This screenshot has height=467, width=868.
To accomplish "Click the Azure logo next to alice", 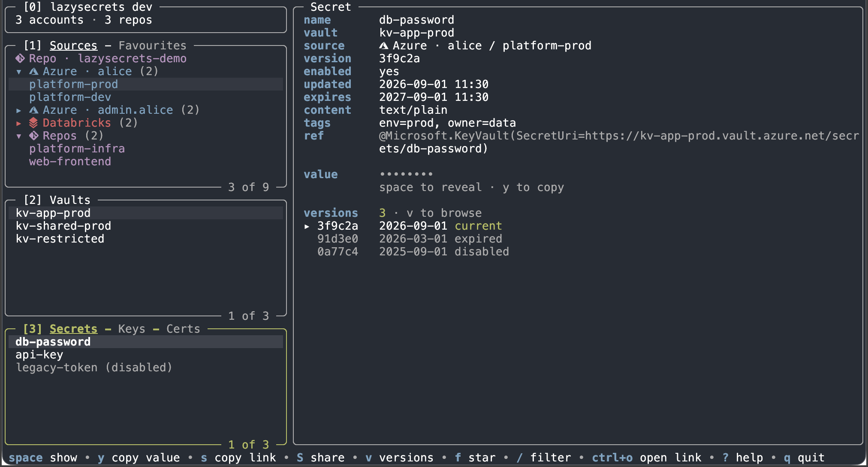I will click(34, 71).
